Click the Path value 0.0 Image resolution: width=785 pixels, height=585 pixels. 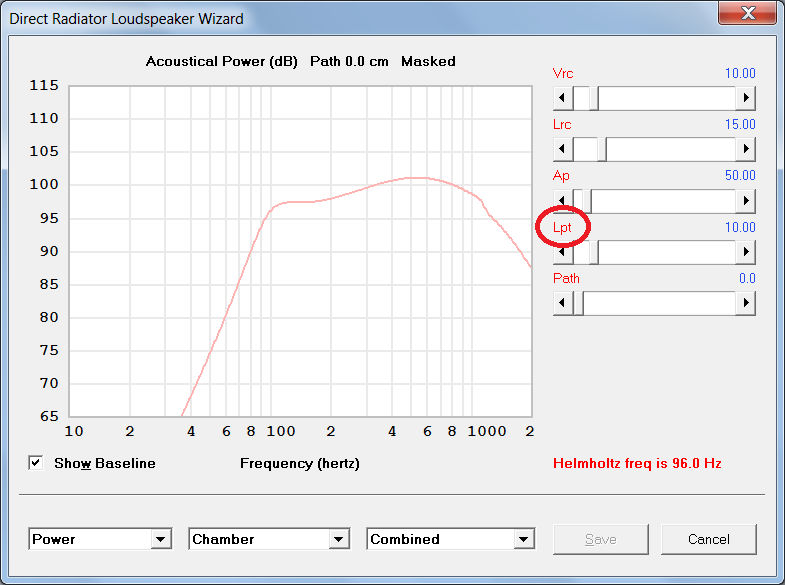click(747, 278)
